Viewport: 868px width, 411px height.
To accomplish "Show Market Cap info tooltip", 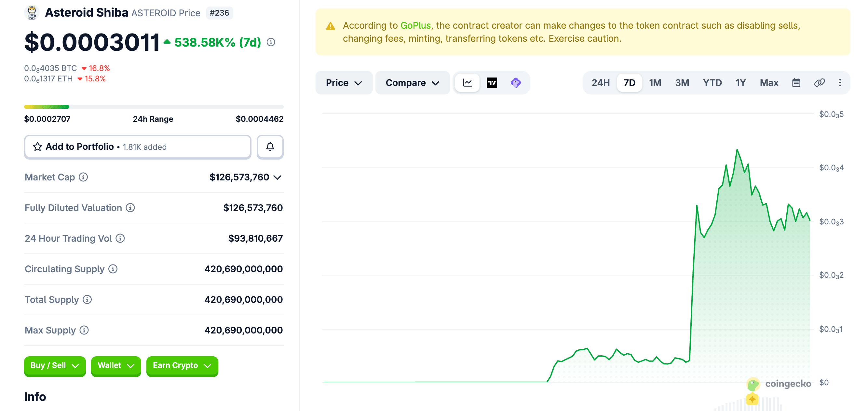I will click(83, 177).
